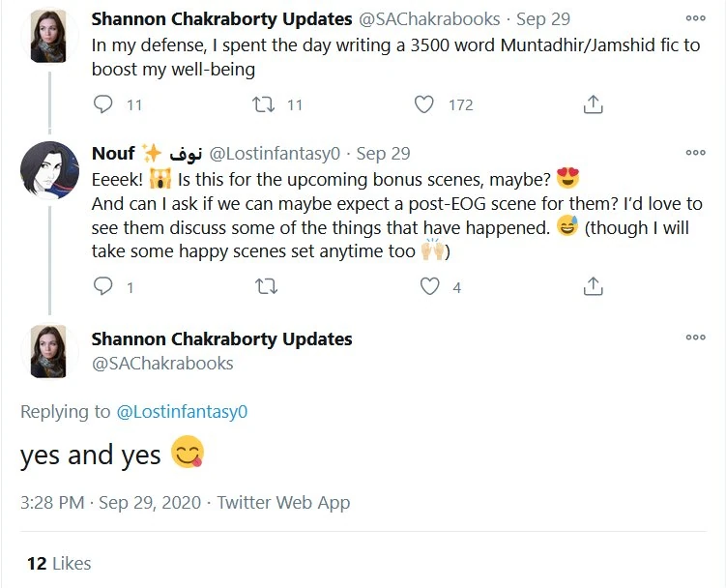Open more options on "yes and yes" tweet
This screenshot has width=726, height=588.
click(x=696, y=338)
